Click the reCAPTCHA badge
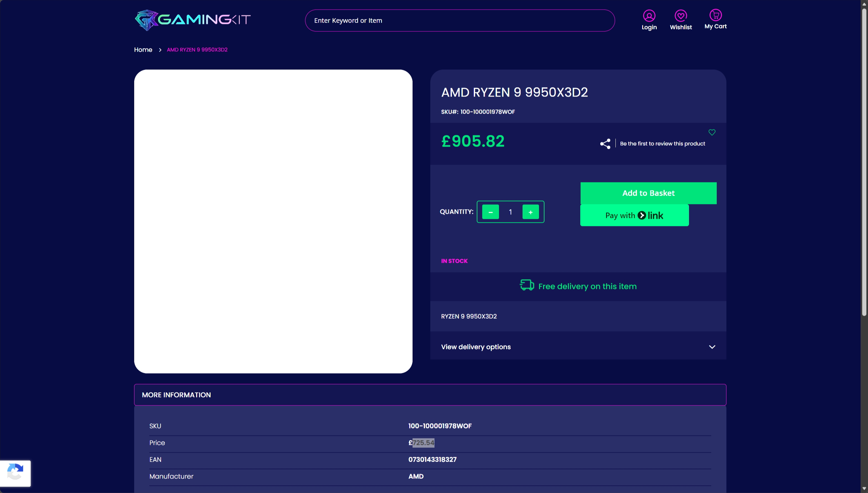 pos(15,473)
